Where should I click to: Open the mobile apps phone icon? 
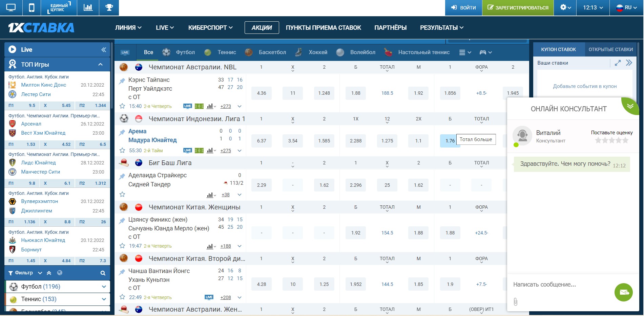pos(32,7)
